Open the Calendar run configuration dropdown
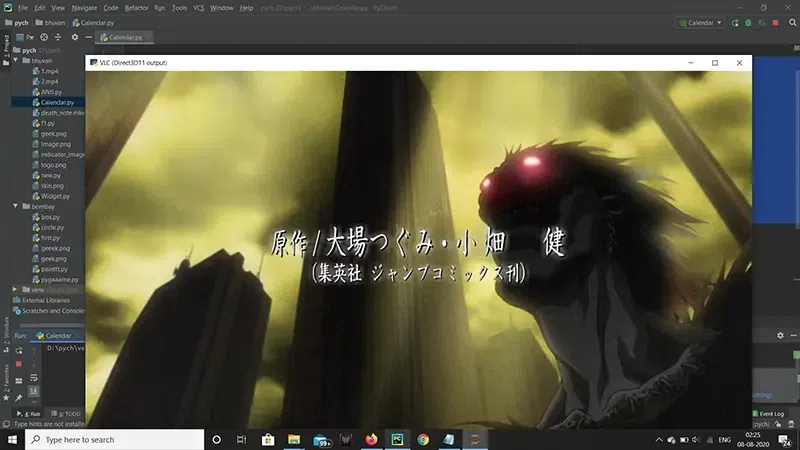 pyautogui.click(x=700, y=23)
